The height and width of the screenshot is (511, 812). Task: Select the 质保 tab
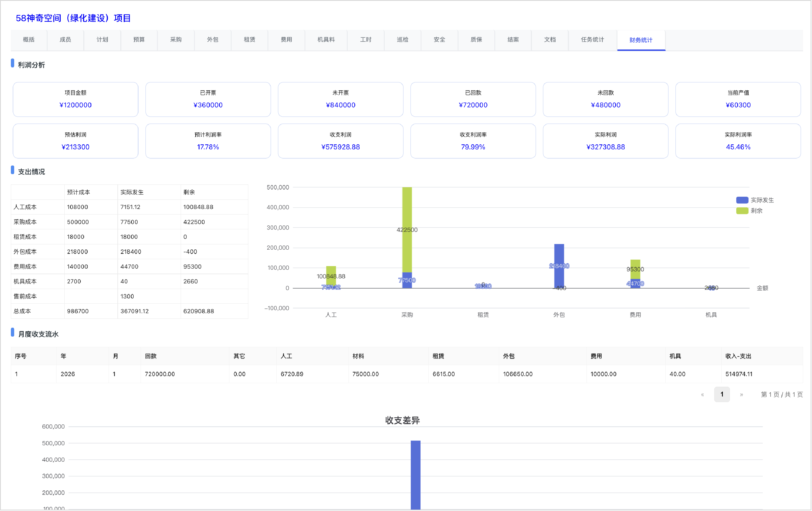(x=476, y=40)
